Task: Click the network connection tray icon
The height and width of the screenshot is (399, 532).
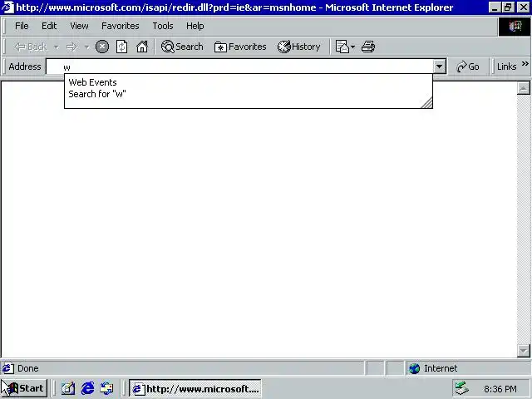Action: pos(462,388)
